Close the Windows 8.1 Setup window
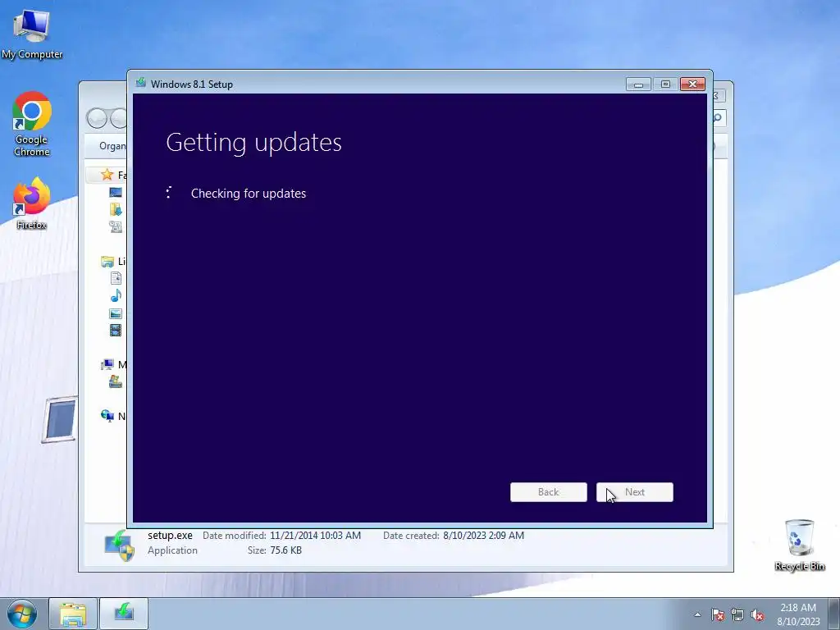This screenshot has height=630, width=840. 692,84
